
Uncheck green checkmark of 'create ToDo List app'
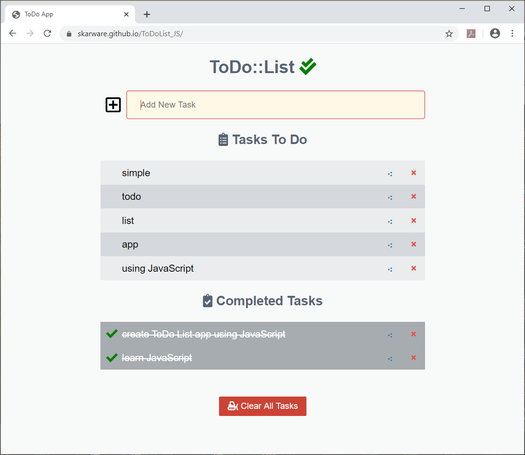pyautogui.click(x=112, y=334)
